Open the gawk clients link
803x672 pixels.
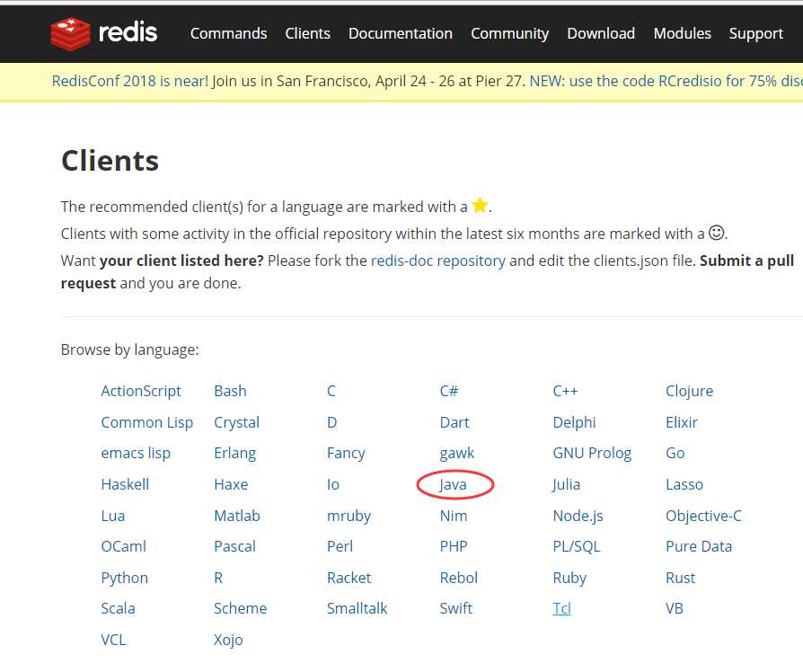pyautogui.click(x=457, y=454)
